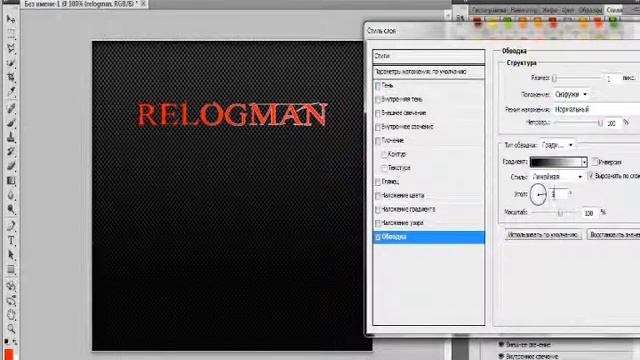Select the Quick Selection tool
The image size is (640, 360).
tap(11, 63)
